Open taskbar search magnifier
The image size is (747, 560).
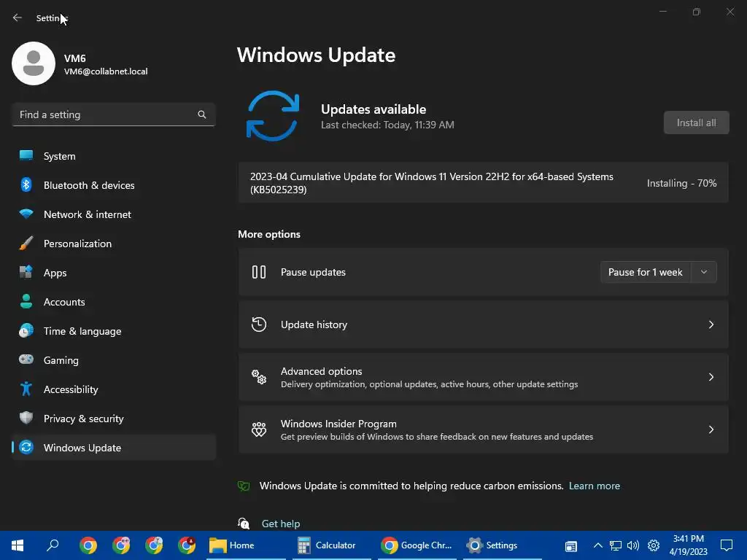pyautogui.click(x=53, y=545)
